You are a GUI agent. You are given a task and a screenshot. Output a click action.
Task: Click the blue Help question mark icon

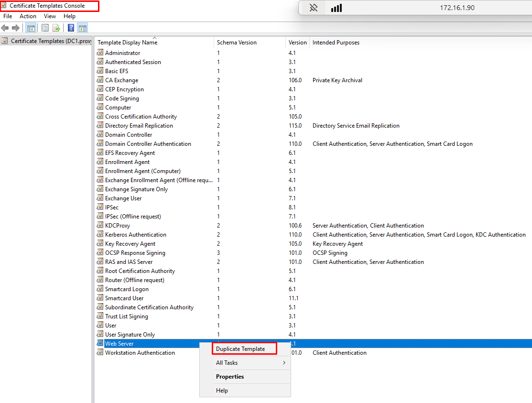(x=71, y=28)
